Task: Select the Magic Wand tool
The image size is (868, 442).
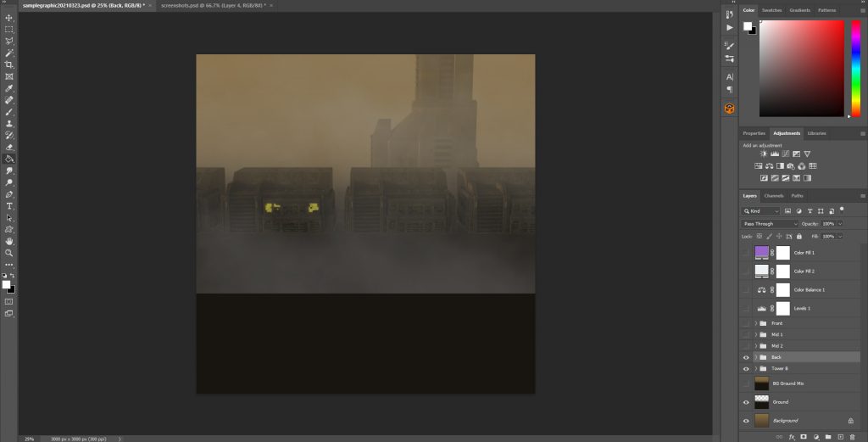Action: click(x=8, y=53)
